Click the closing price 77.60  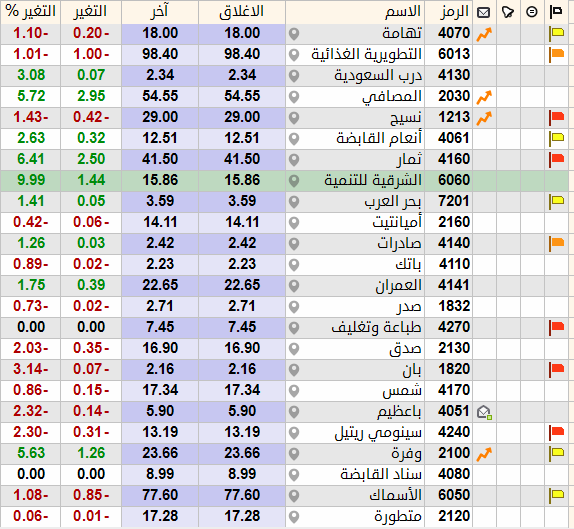(242, 495)
